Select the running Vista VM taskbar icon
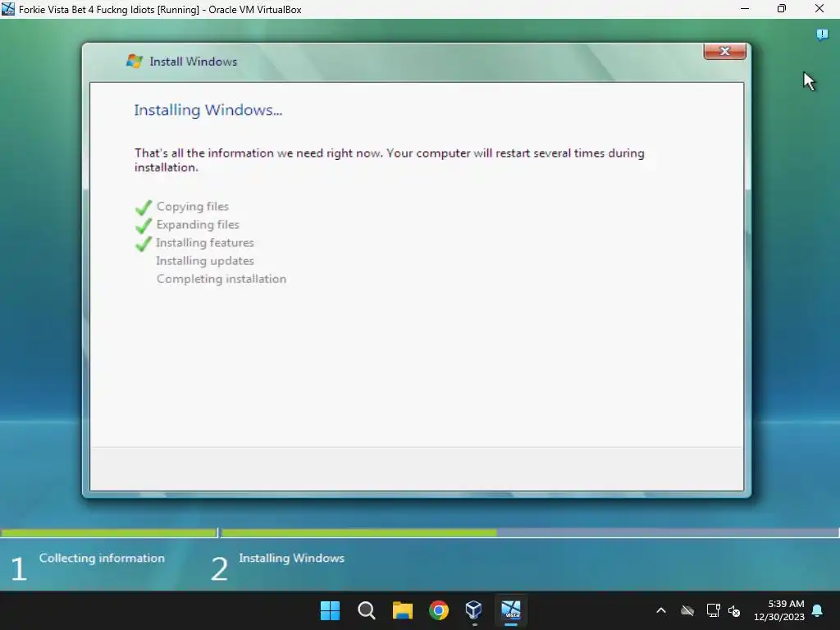The image size is (840, 630). [511, 610]
